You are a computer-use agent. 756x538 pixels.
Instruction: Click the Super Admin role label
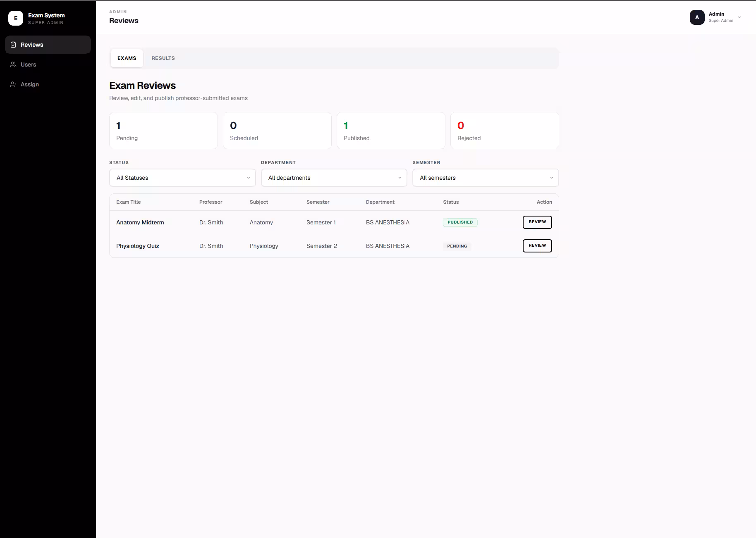[x=721, y=21]
